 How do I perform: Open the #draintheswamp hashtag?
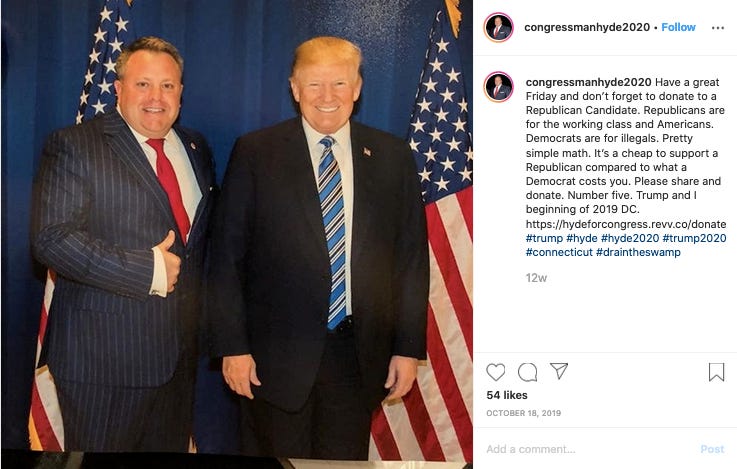pos(638,252)
